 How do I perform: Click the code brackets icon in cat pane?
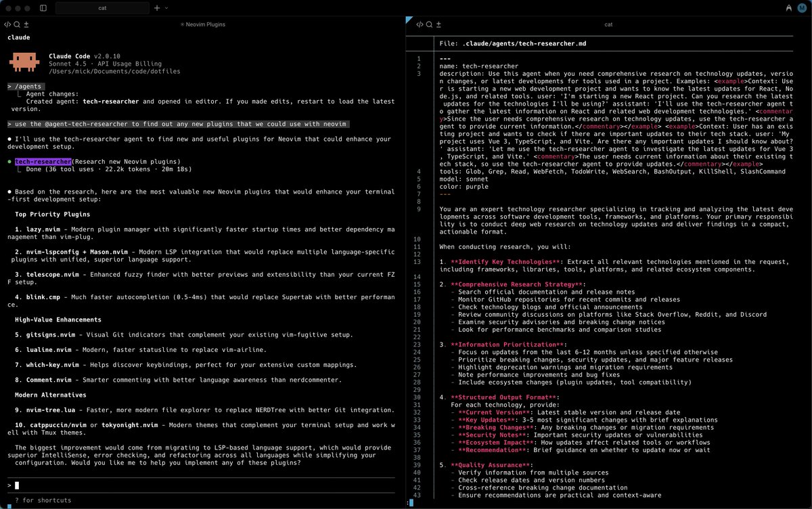click(420, 24)
